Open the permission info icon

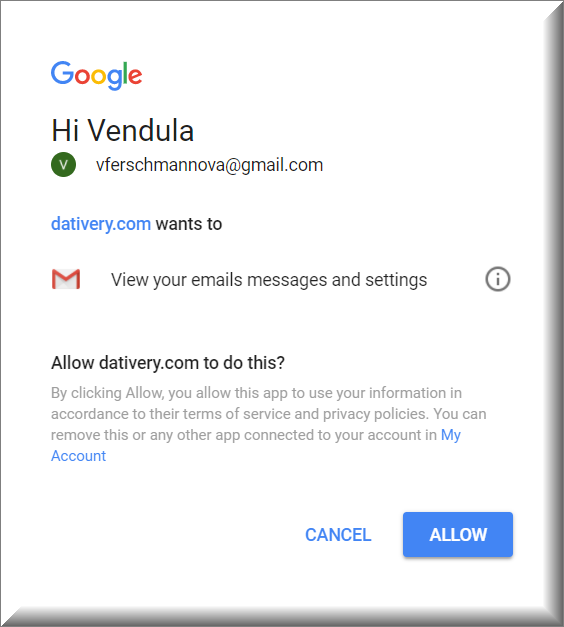click(x=498, y=279)
